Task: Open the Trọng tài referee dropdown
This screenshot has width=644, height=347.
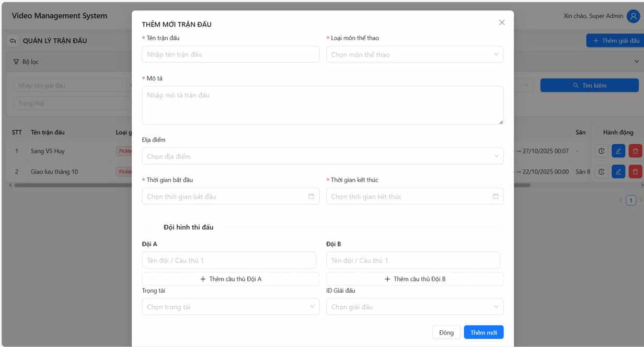Action: [x=230, y=307]
